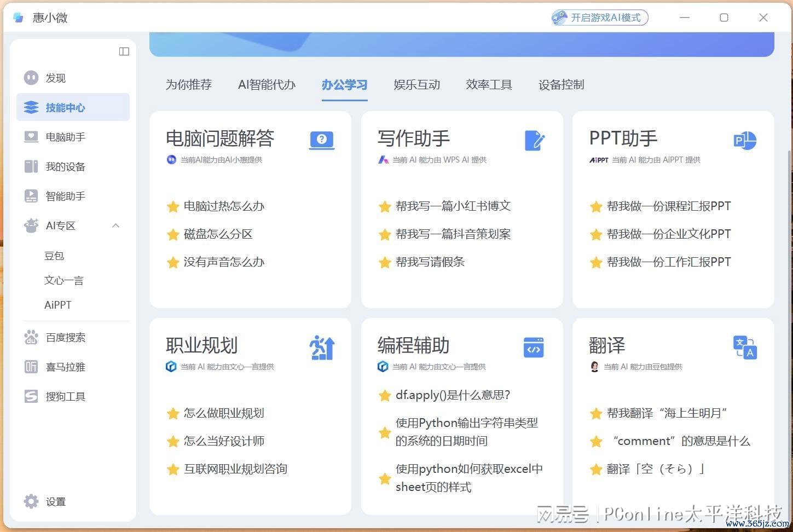Open the 编程辅助 card title

click(x=414, y=345)
